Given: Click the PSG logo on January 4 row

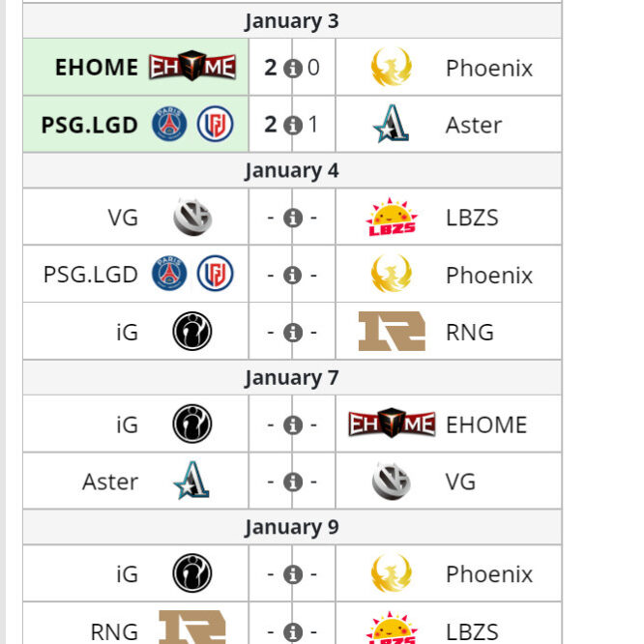Looking at the screenshot, I should (169, 273).
